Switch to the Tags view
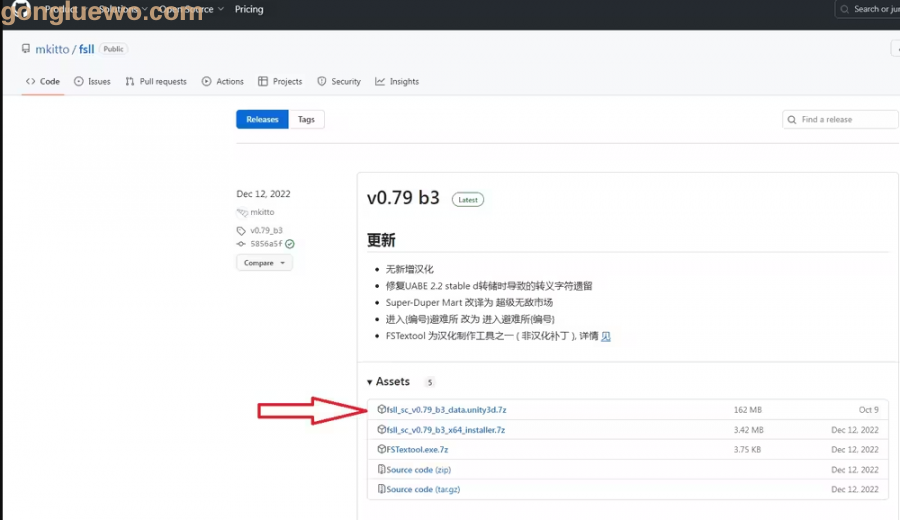Image resolution: width=900 pixels, height=520 pixels. 307,119
